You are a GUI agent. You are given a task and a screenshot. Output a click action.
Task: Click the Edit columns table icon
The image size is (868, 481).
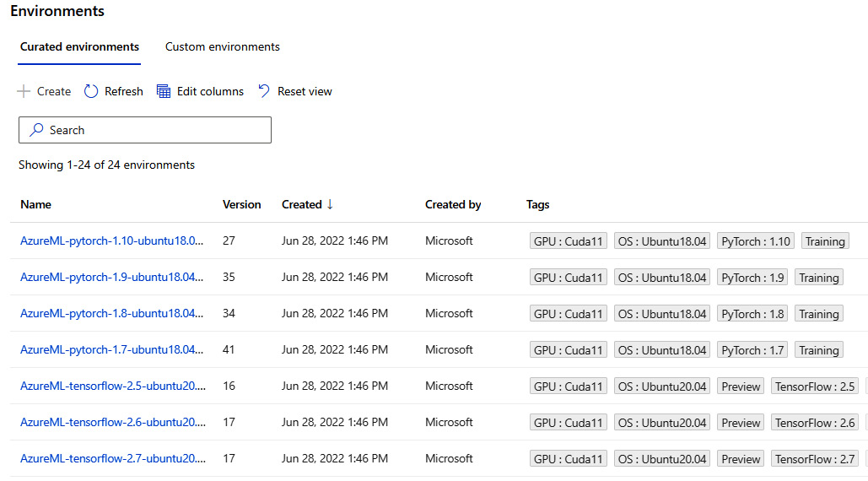[x=164, y=91]
